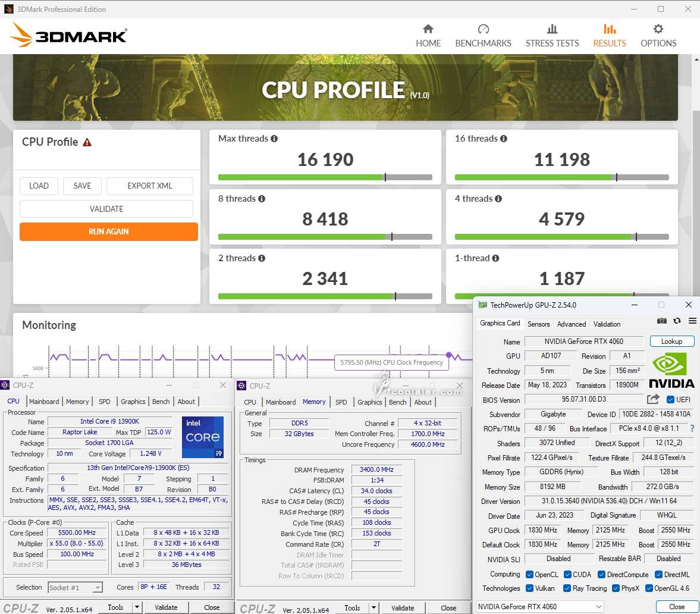
Task: Expand the Tools dropdown arrow in left CPU-Z
Action: click(137, 607)
